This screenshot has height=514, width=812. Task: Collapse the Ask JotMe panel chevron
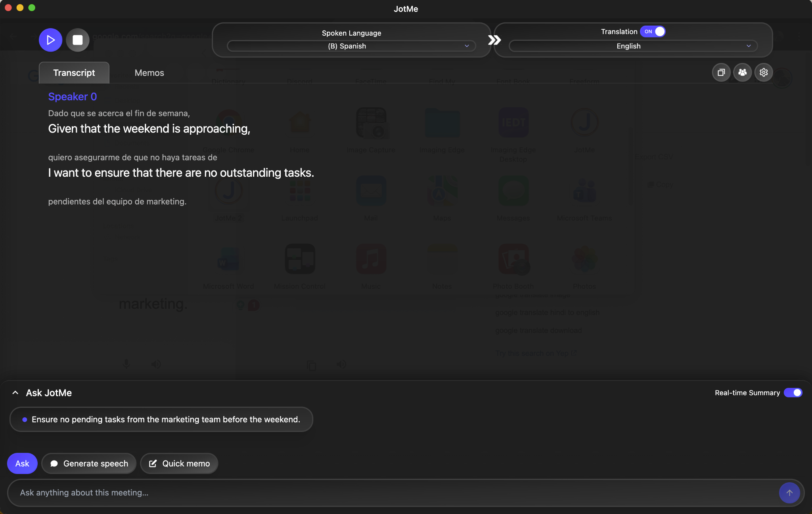coord(15,393)
